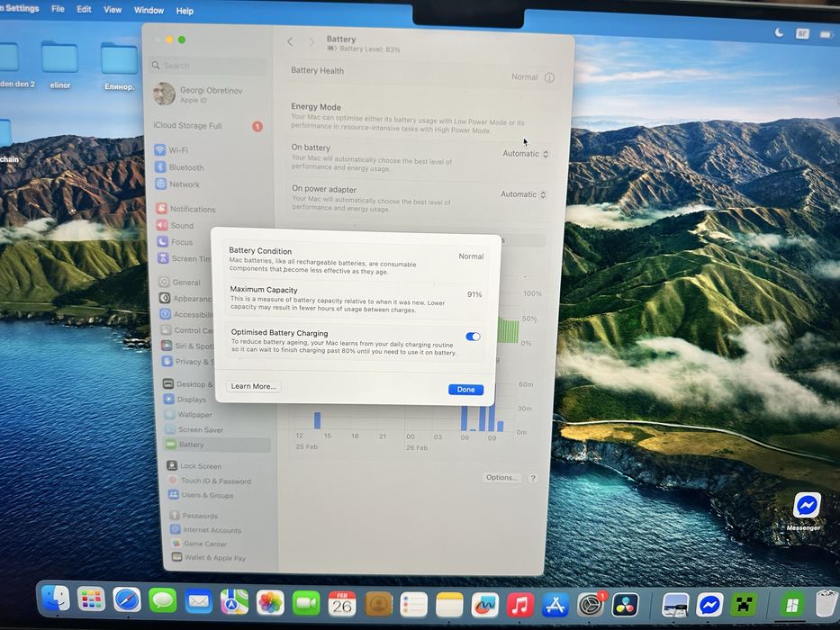Select Battery in the sidebar
The height and width of the screenshot is (630, 840).
pos(216,445)
